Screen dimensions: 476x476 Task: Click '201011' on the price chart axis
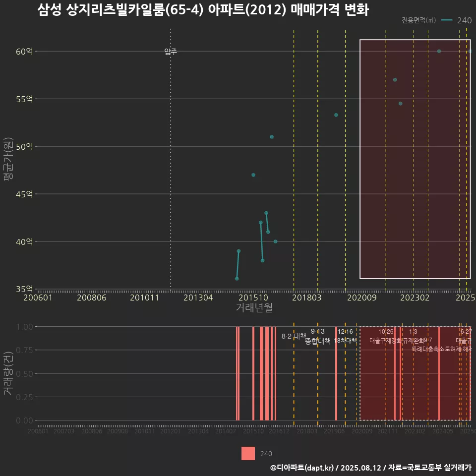pos(144,297)
